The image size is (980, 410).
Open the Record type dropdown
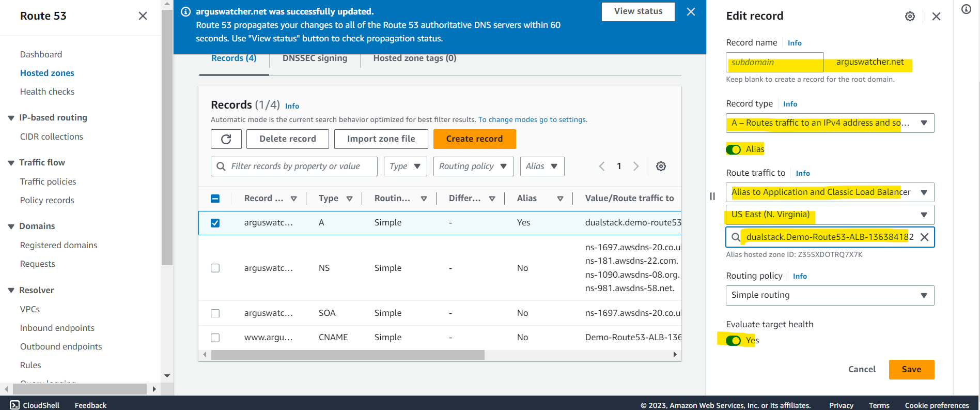click(x=830, y=123)
